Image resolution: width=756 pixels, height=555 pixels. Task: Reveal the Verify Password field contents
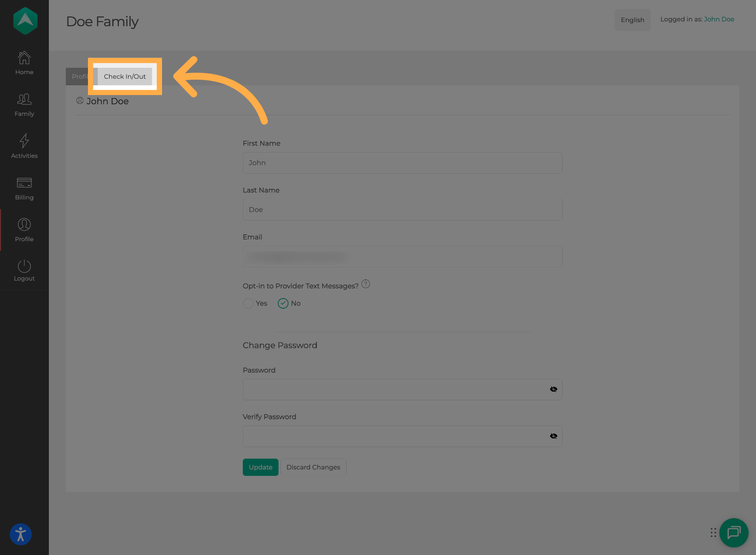(553, 436)
